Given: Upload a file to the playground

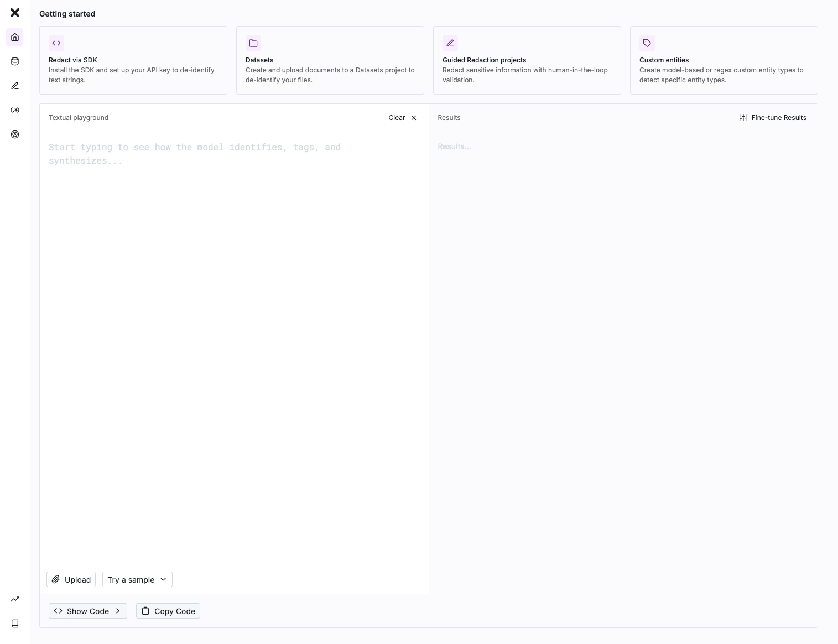Looking at the screenshot, I should coord(71,579).
